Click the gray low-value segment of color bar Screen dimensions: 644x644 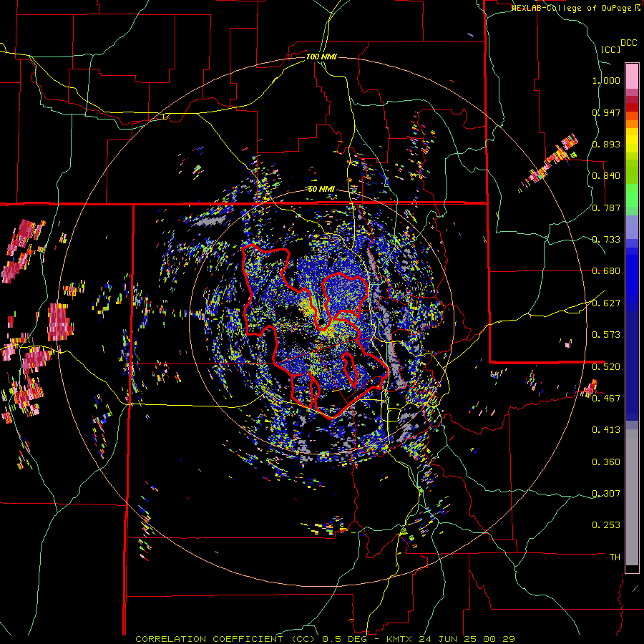632,497
